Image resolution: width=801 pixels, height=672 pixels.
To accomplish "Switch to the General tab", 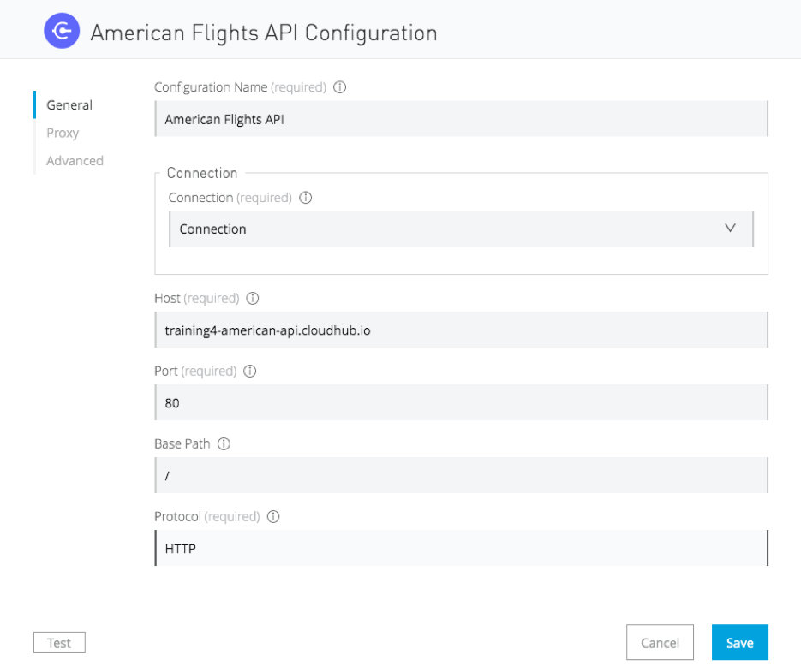I will pos(69,105).
